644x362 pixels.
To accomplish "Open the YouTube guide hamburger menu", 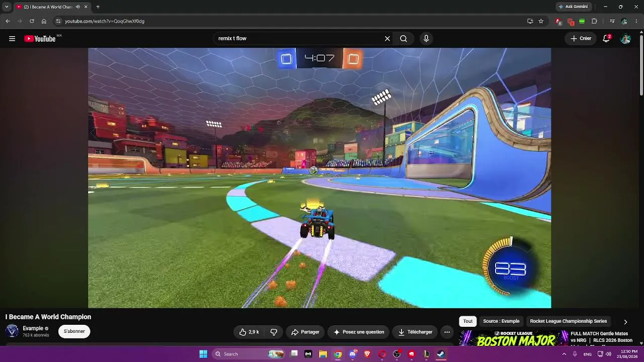I will pyautogui.click(x=12, y=39).
